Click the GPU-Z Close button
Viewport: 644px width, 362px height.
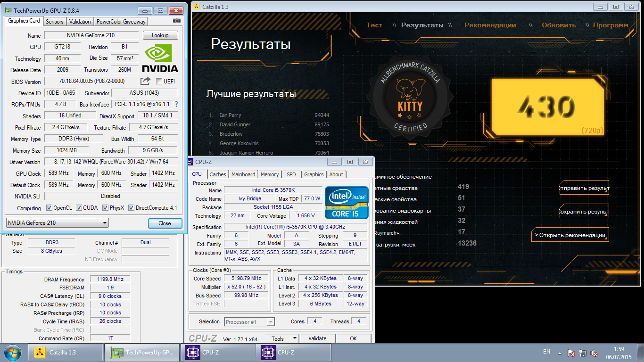165,223
